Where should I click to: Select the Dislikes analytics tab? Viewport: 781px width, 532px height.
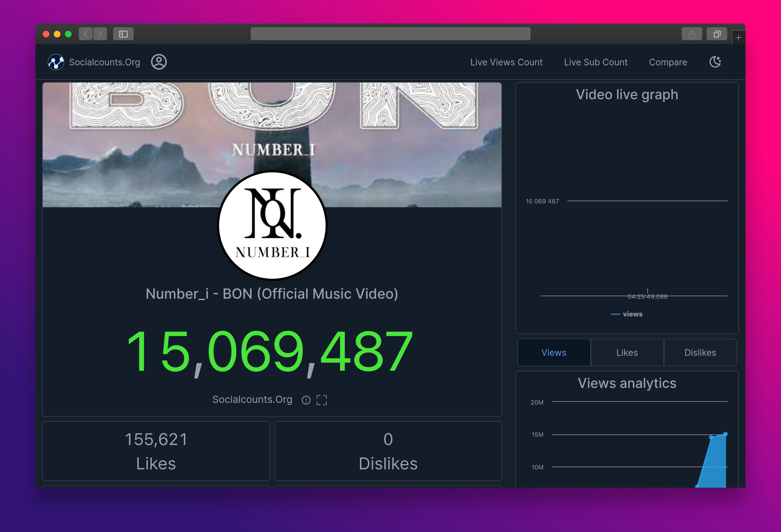click(700, 352)
